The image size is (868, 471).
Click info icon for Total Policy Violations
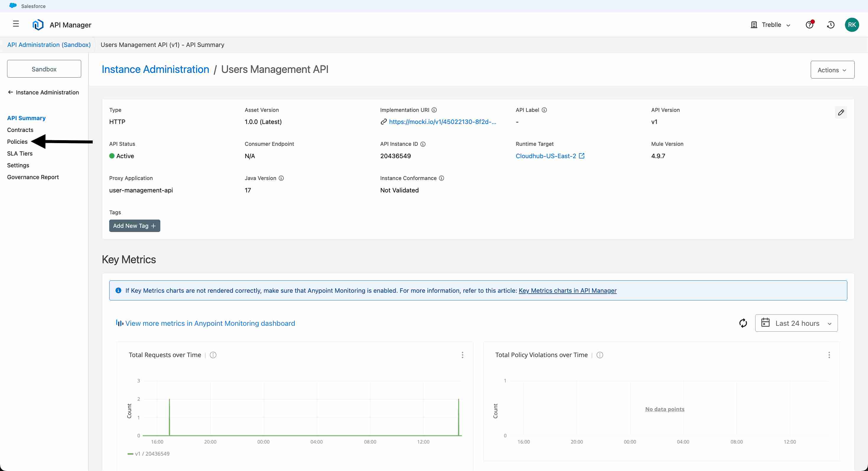(600, 355)
